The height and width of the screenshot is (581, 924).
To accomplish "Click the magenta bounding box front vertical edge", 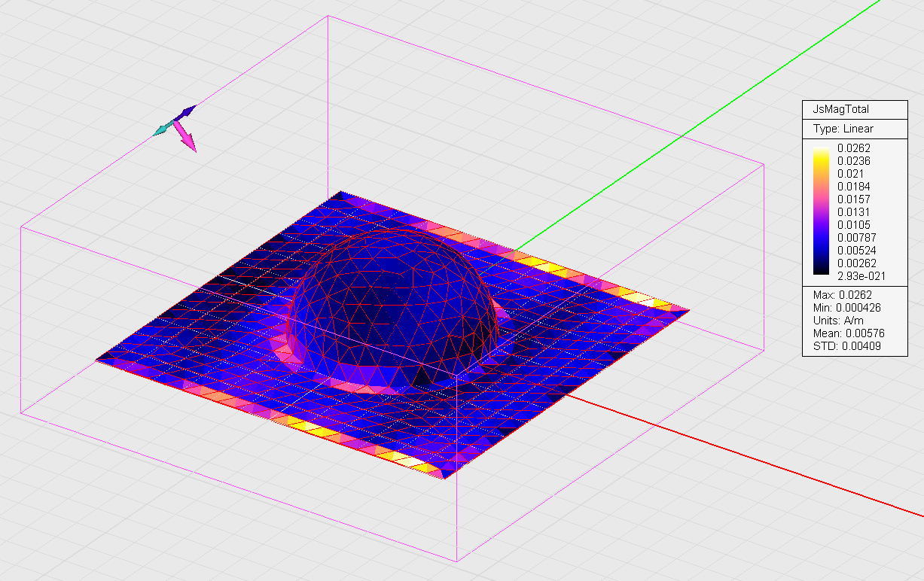I will [x=457, y=467].
